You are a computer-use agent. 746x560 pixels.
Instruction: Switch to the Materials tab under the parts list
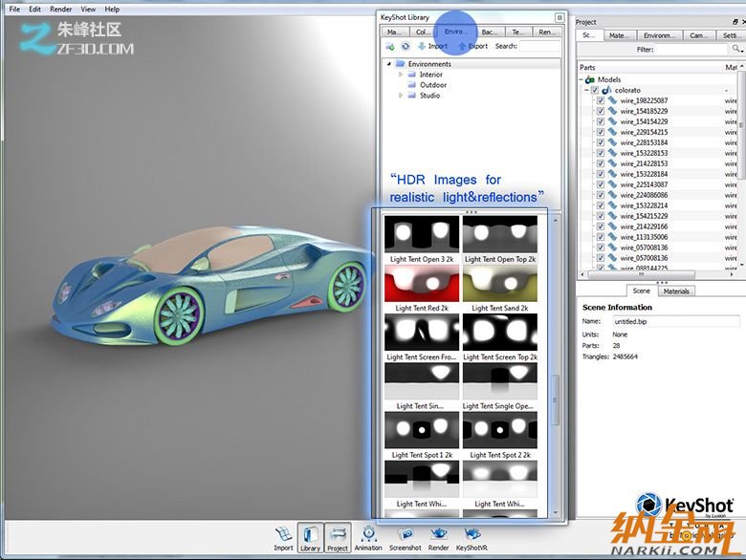pyautogui.click(x=676, y=291)
